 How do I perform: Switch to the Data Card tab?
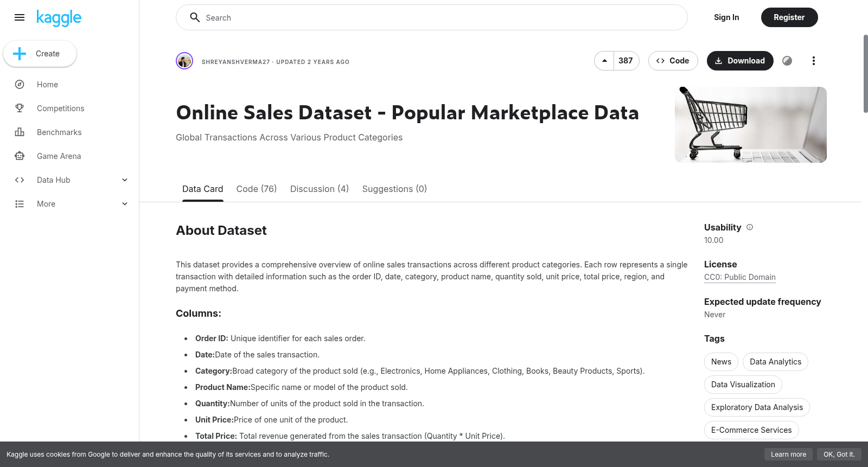(202, 189)
